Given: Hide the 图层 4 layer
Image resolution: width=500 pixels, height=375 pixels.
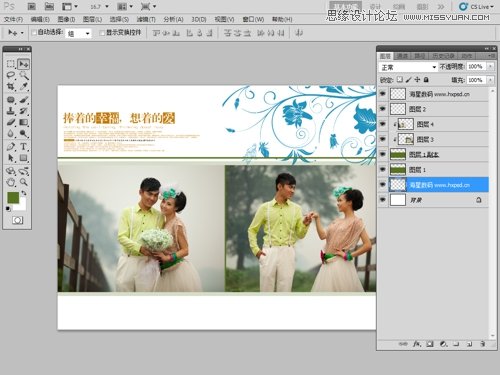Looking at the screenshot, I should (x=383, y=124).
